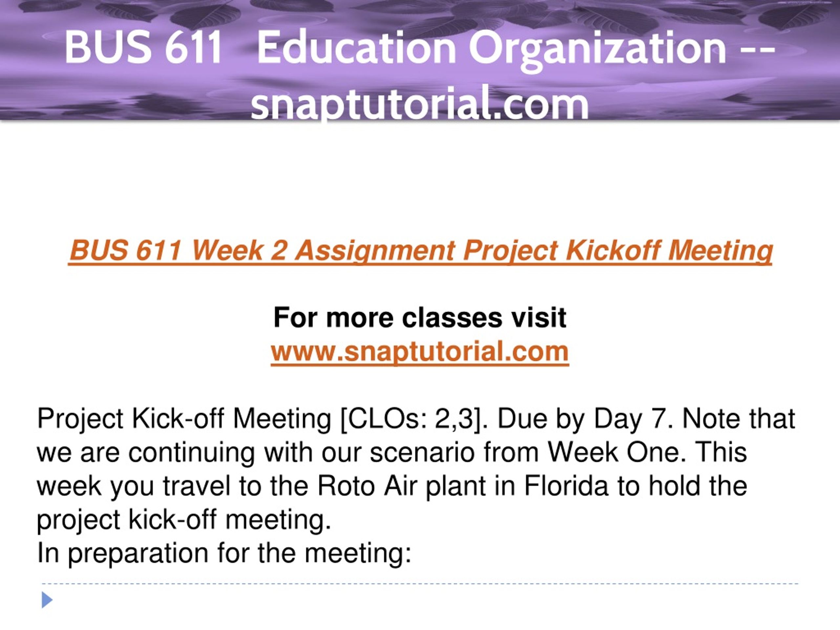
Task: Click the word "Kickoff" in the orange title
Action: click(613, 251)
